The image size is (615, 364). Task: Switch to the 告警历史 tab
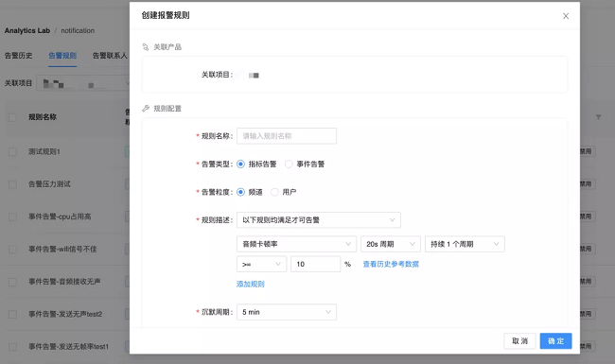18,56
